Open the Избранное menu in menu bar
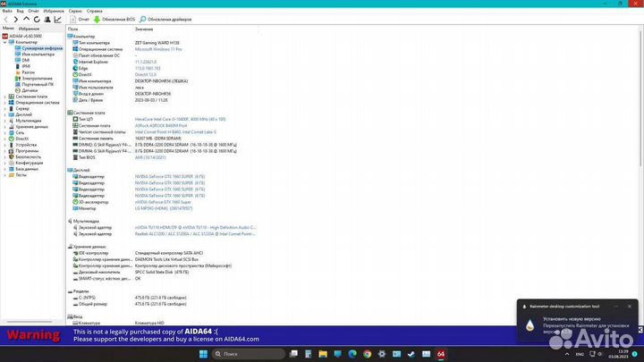Image resolution: width=644 pixels, height=362 pixels. point(54,11)
